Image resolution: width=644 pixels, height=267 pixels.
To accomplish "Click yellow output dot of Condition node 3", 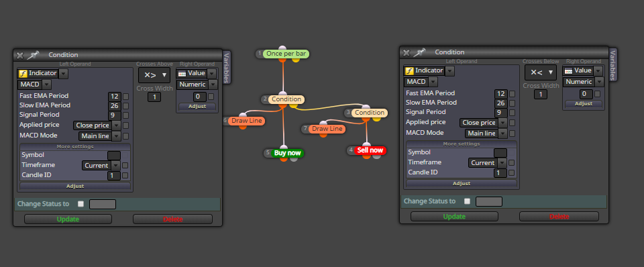I will pos(376,119).
